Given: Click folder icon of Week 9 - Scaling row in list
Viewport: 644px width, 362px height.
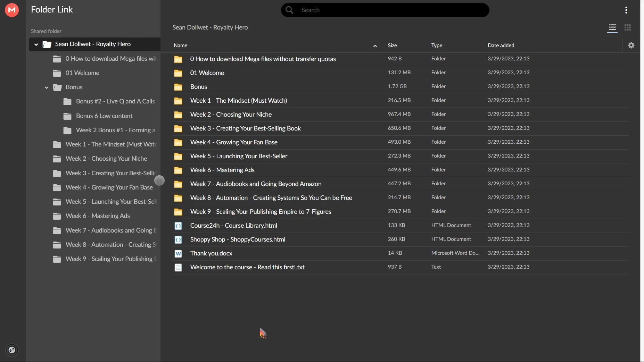Looking at the screenshot, I should (178, 212).
